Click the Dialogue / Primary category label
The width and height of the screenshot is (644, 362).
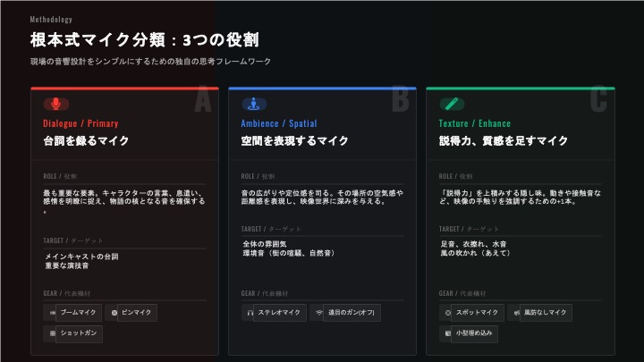80,123
